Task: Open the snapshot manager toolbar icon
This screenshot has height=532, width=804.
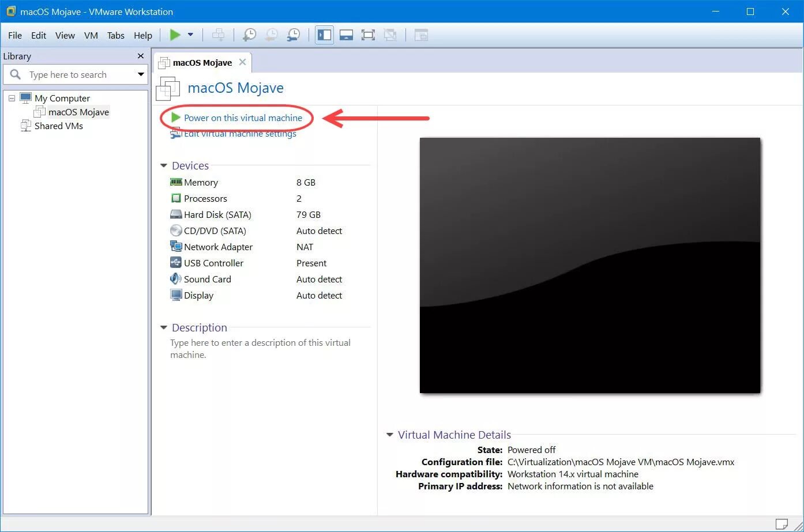Action: click(x=293, y=35)
